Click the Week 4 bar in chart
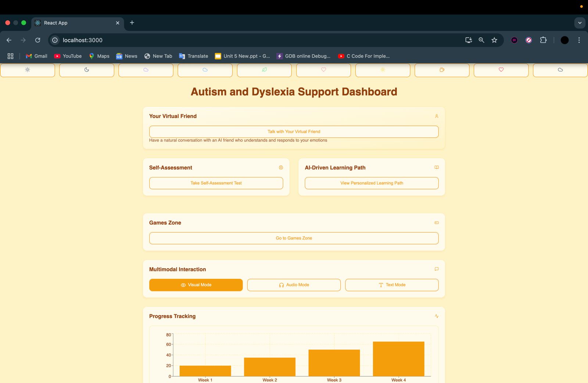The width and height of the screenshot is (588, 383). click(x=399, y=359)
